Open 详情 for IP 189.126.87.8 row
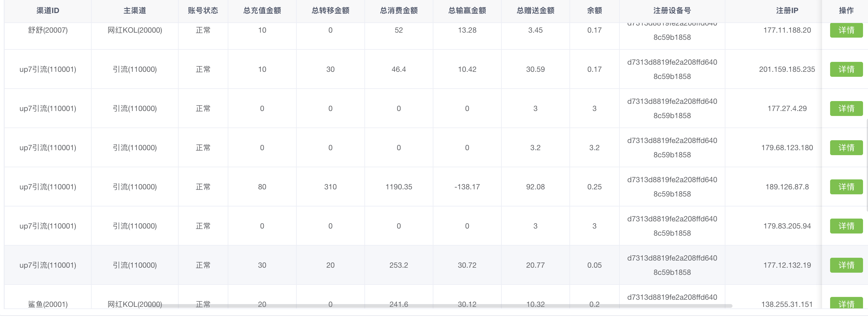868x319 pixels. pyautogui.click(x=846, y=187)
